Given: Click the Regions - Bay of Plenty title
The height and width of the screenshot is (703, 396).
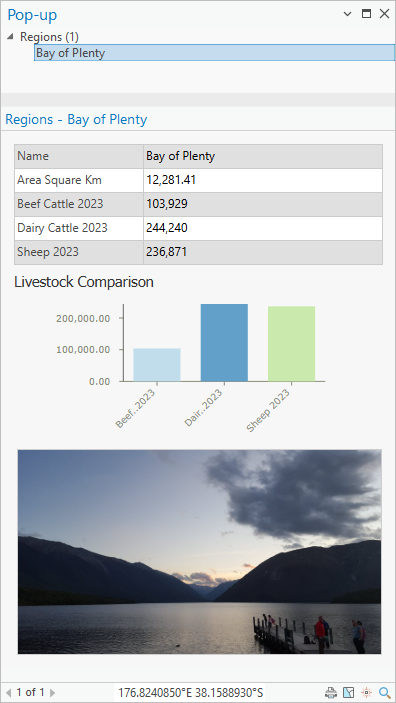Looking at the screenshot, I should 76,120.
